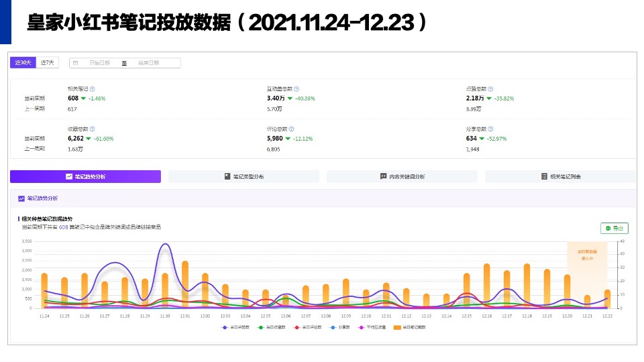The image size is (644, 362).
Task: Switch to the 内容关键词分析 tab
Action: click(402, 176)
